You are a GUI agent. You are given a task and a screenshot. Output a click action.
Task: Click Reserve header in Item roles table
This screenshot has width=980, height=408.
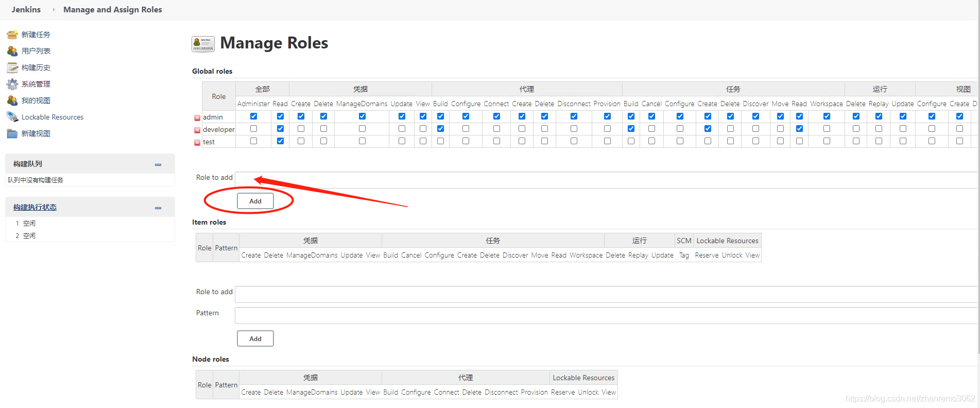(707, 255)
